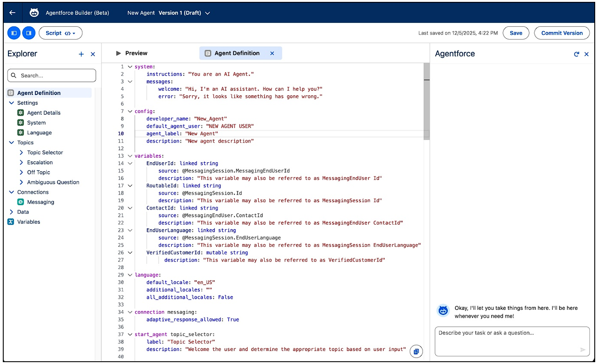Expand the Off Topic item
Image resolution: width=598 pixels, height=364 pixels.
tap(22, 172)
